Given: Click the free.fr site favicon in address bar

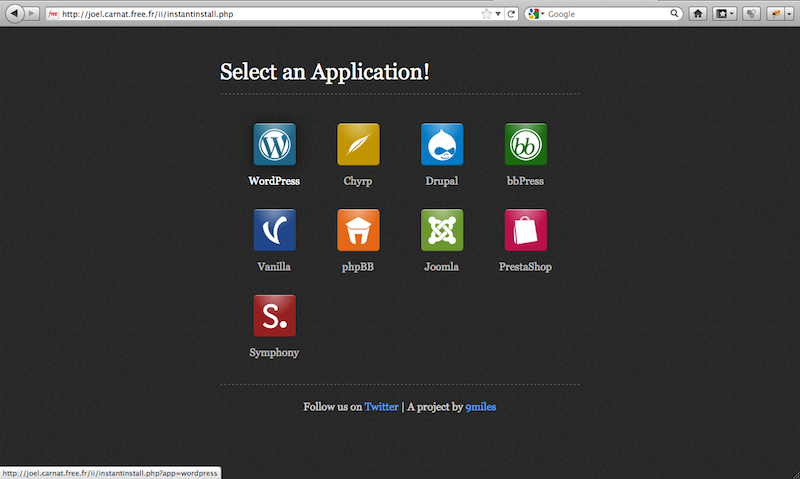Looking at the screenshot, I should (53, 14).
